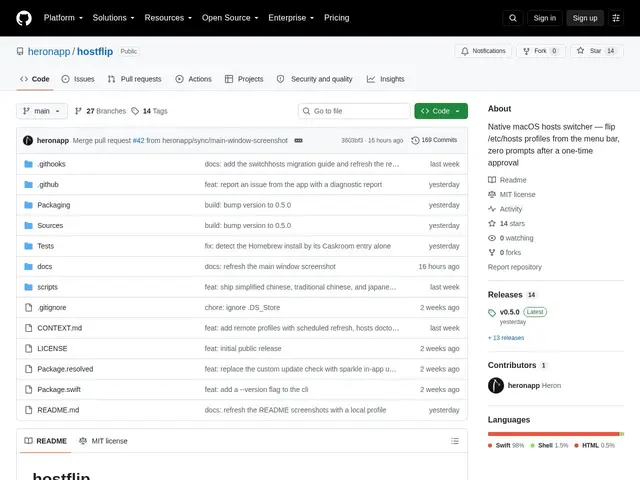Click the ellipsis icon expanding commit message
640x480 pixels.
pos(298,140)
